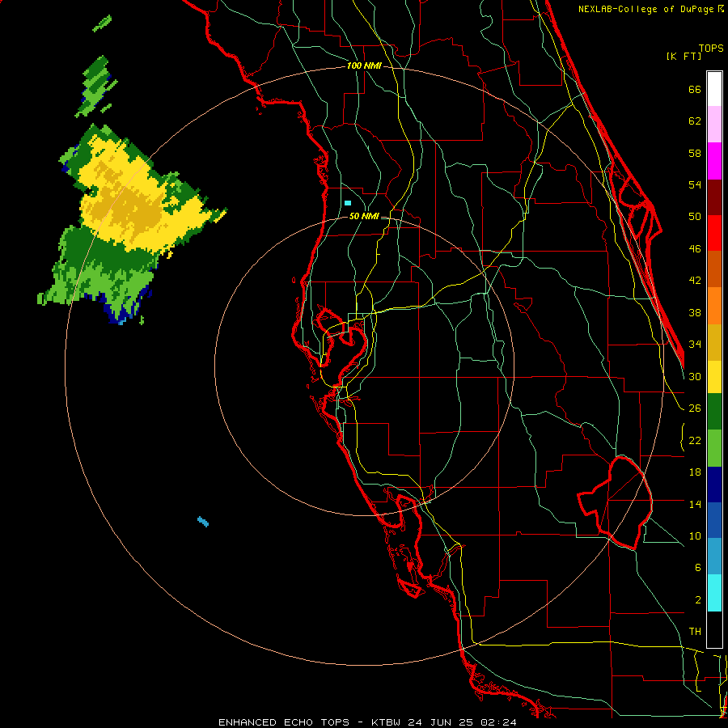
Task: Pick the dark orange legend swatch
Action: 714,269
